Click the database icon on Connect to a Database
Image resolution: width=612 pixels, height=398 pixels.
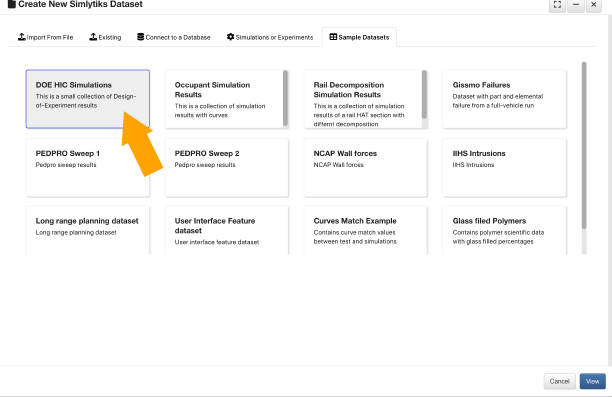tap(141, 37)
